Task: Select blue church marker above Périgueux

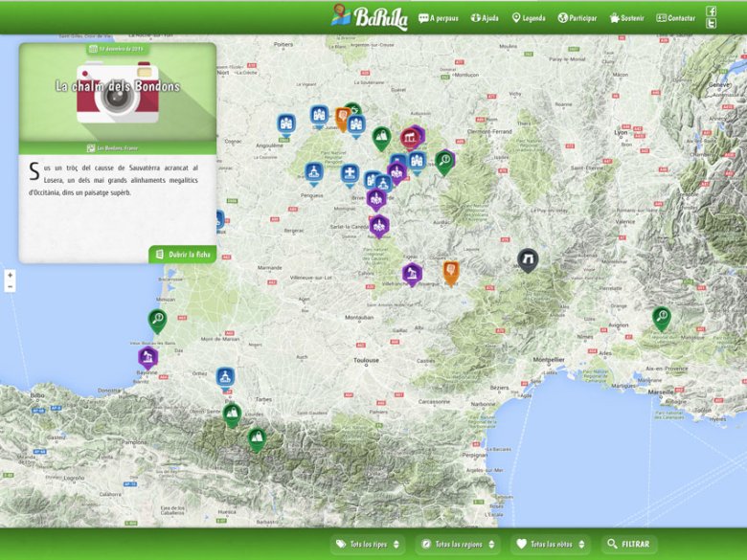Action: point(314,173)
